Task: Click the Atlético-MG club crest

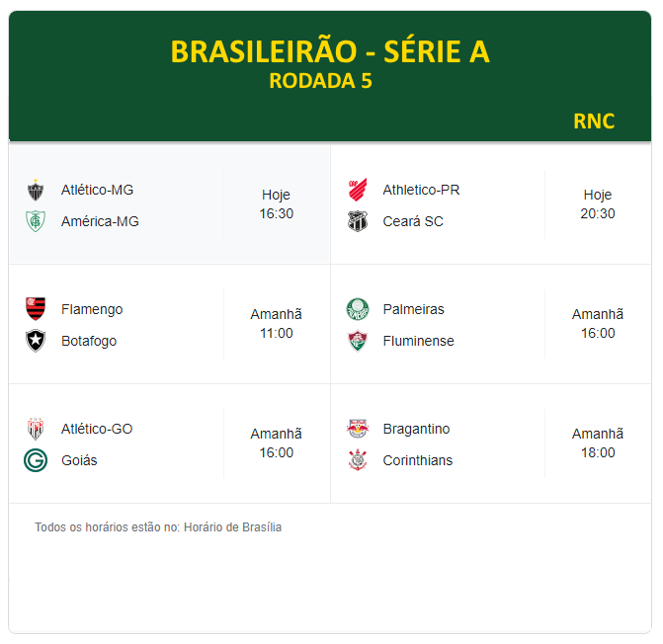Action: click(x=36, y=190)
